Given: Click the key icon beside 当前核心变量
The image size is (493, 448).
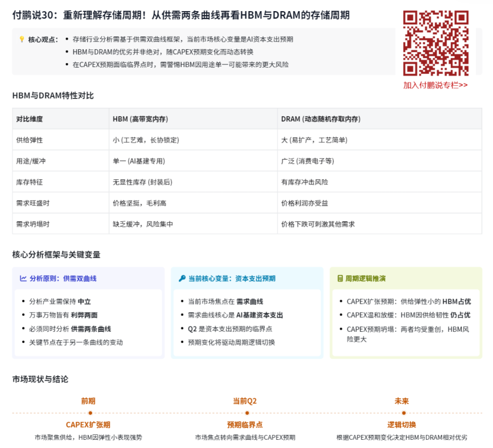Looking at the screenshot, I should (x=182, y=278).
